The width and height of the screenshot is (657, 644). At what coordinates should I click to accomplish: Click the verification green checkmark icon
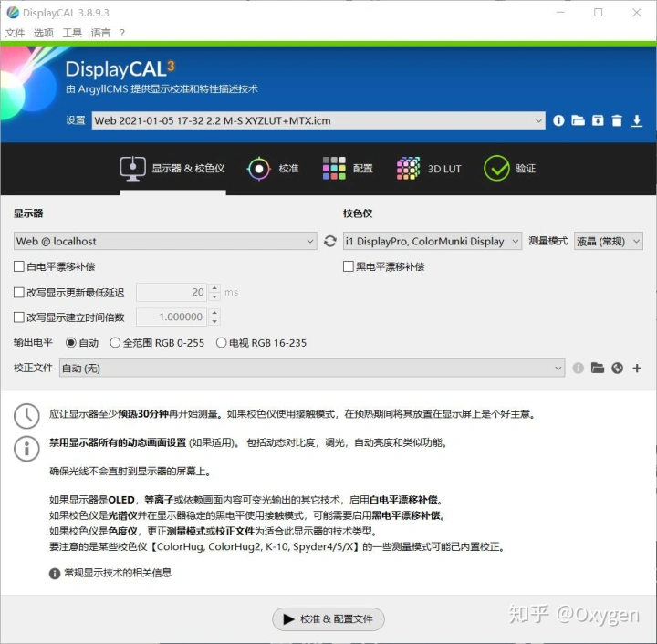point(496,169)
